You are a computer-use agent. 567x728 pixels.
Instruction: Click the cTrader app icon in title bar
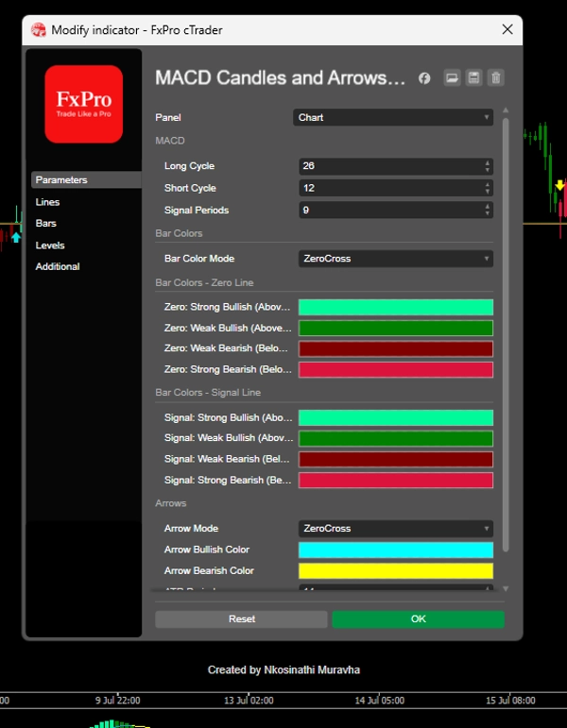click(x=39, y=30)
